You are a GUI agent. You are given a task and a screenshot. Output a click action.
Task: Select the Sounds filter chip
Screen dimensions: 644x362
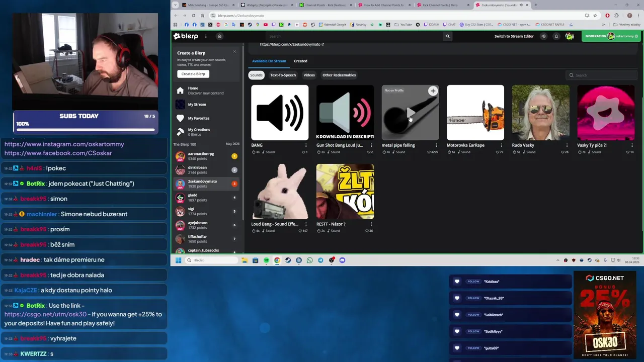[256, 75]
